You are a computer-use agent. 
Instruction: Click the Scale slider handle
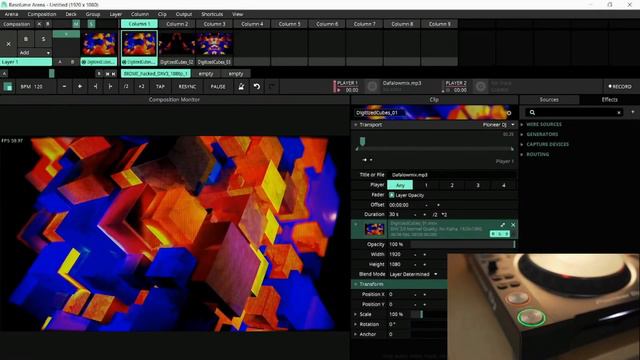point(421,314)
